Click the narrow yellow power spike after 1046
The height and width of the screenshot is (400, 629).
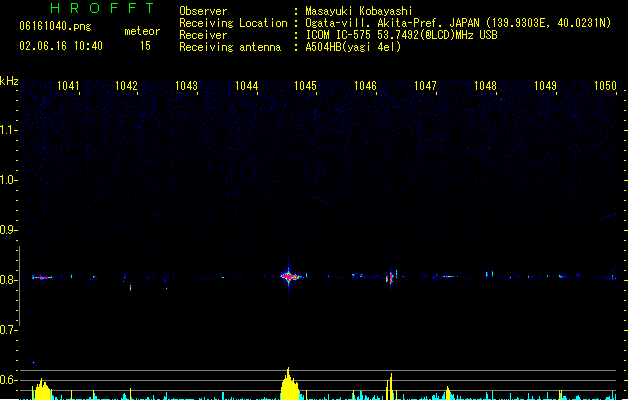(x=390, y=386)
